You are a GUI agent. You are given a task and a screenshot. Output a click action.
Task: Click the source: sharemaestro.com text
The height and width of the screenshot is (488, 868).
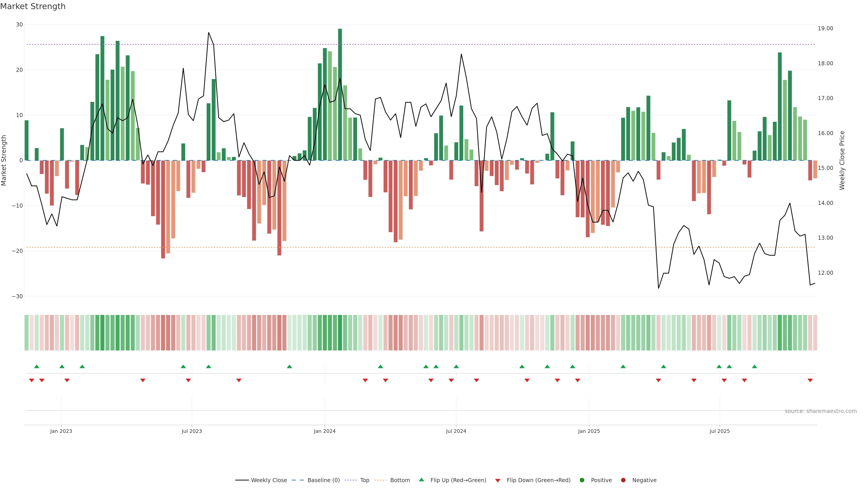click(x=821, y=411)
